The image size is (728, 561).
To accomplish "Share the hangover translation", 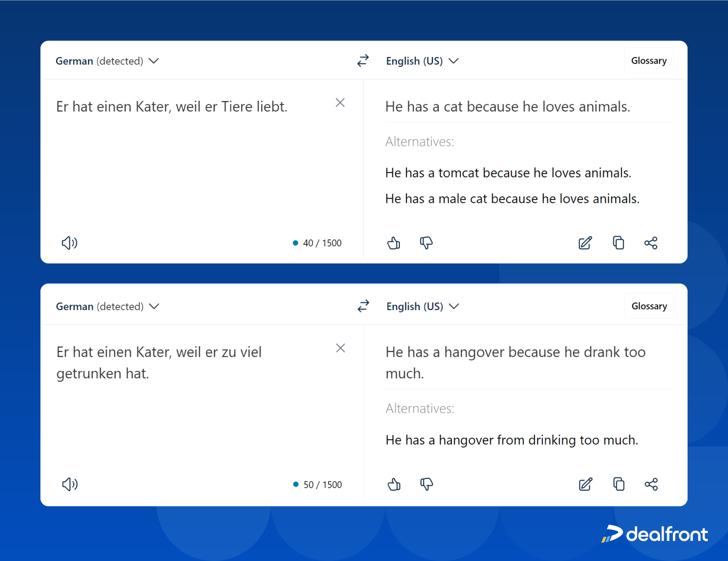I will click(x=651, y=484).
